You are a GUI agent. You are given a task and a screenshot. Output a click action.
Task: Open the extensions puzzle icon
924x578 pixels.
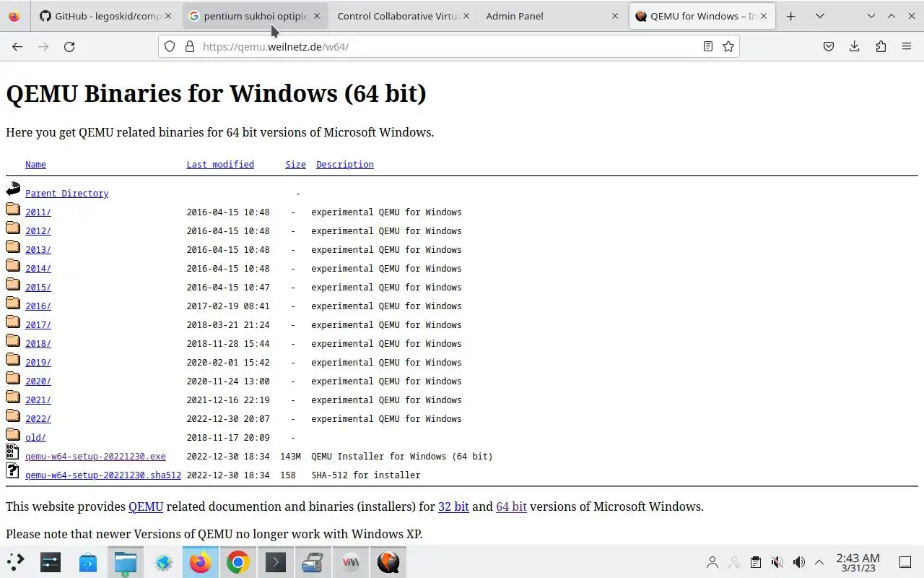tap(881, 46)
